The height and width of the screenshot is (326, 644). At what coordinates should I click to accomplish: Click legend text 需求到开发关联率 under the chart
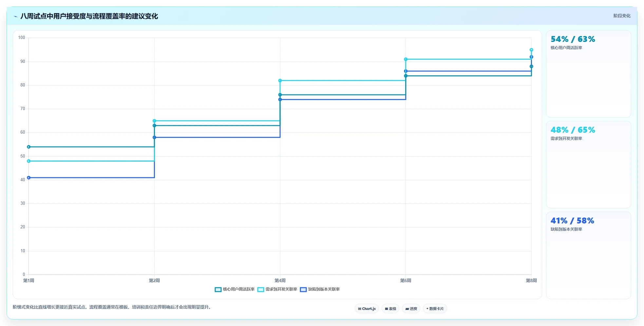[281, 289]
